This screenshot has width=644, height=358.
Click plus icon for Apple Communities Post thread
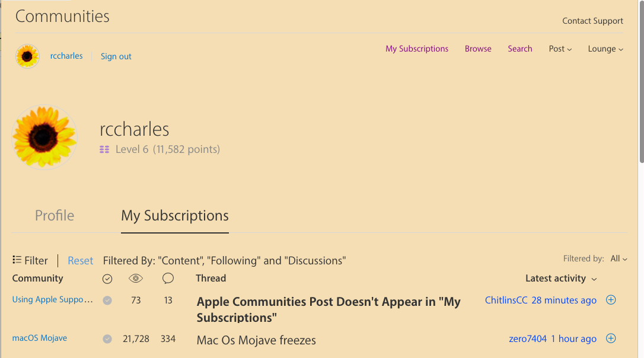coord(611,300)
